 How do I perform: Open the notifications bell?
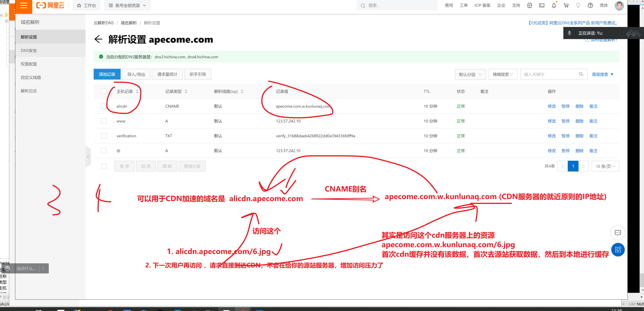click(554, 6)
